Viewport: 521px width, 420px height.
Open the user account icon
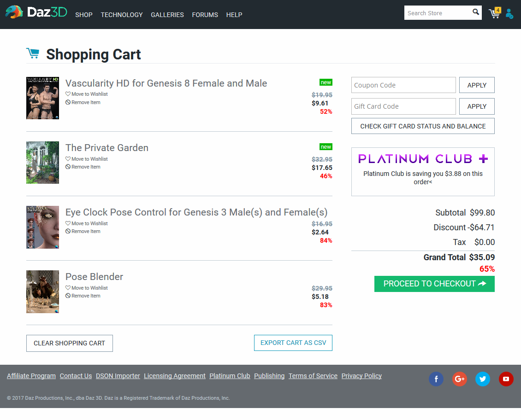509,14
